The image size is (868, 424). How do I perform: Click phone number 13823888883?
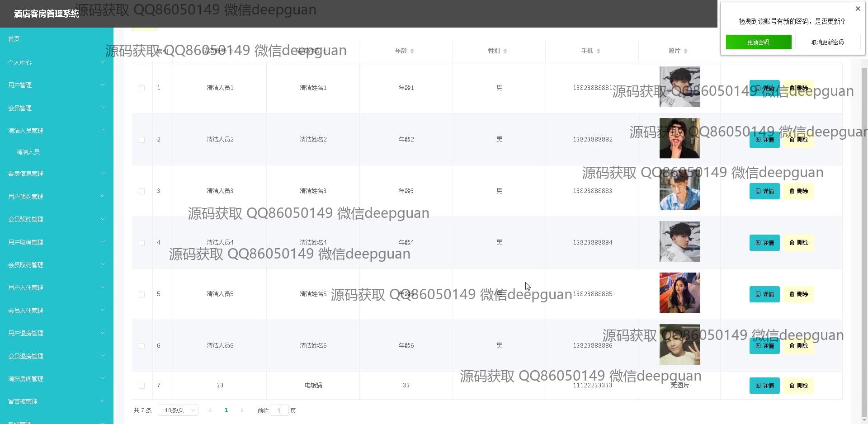coord(592,191)
